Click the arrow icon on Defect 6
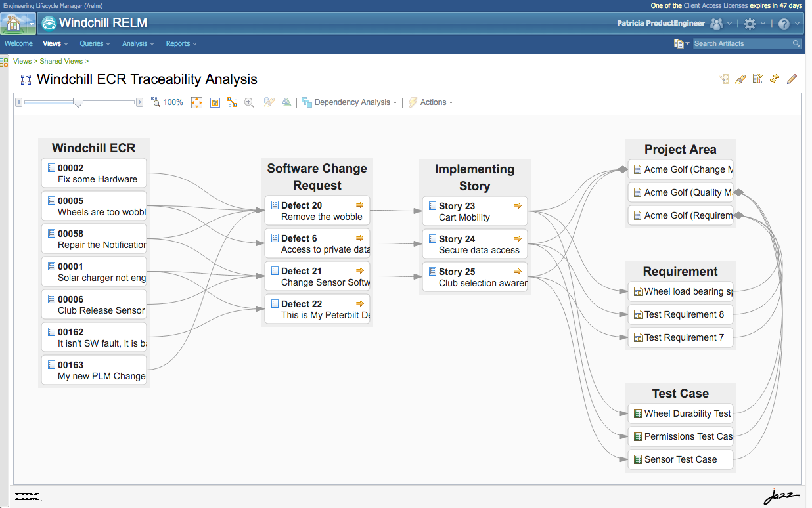The height and width of the screenshot is (508, 812). tap(359, 238)
